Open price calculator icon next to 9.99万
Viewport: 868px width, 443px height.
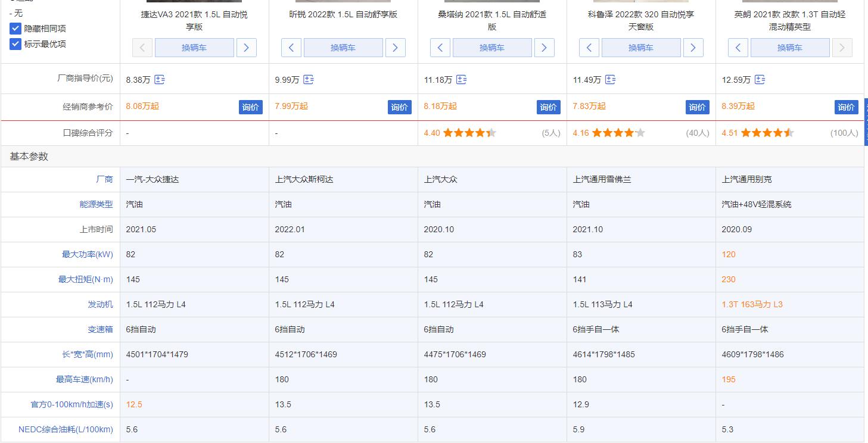pos(308,79)
